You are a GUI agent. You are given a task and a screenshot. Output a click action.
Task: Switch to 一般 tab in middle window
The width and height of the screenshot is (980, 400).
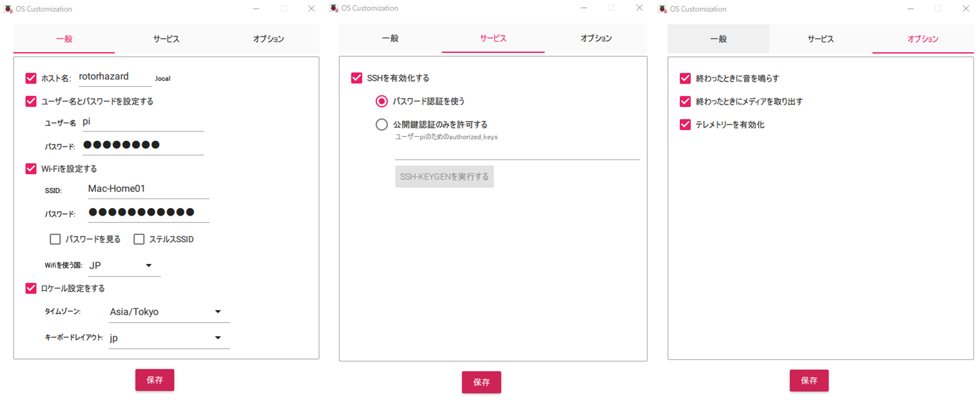[x=390, y=38]
